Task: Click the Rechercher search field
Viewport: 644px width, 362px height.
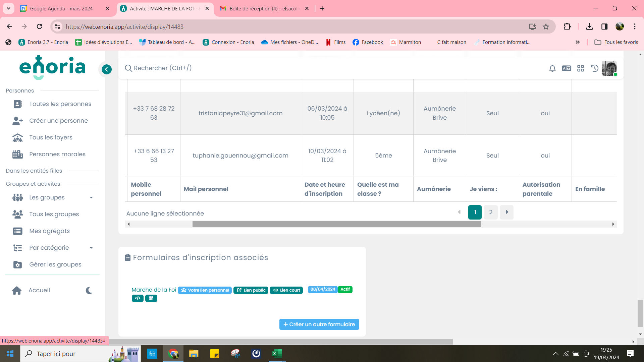Action: (163, 68)
